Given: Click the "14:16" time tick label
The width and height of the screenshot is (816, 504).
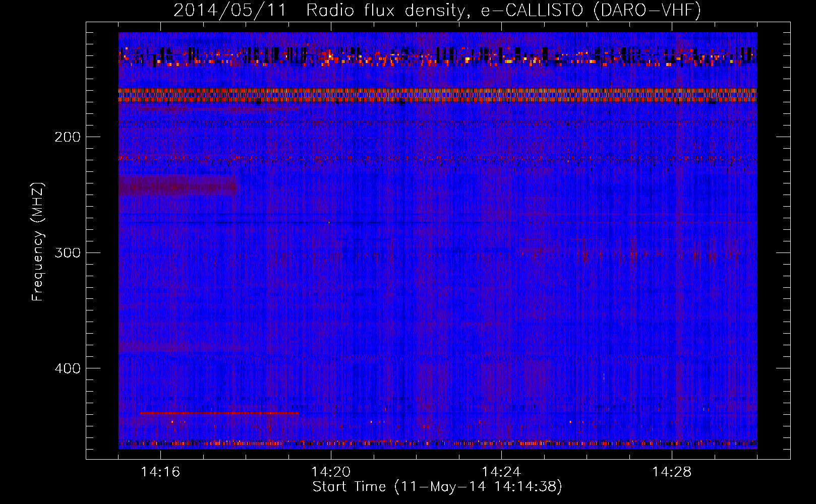Looking at the screenshot, I should [160, 472].
